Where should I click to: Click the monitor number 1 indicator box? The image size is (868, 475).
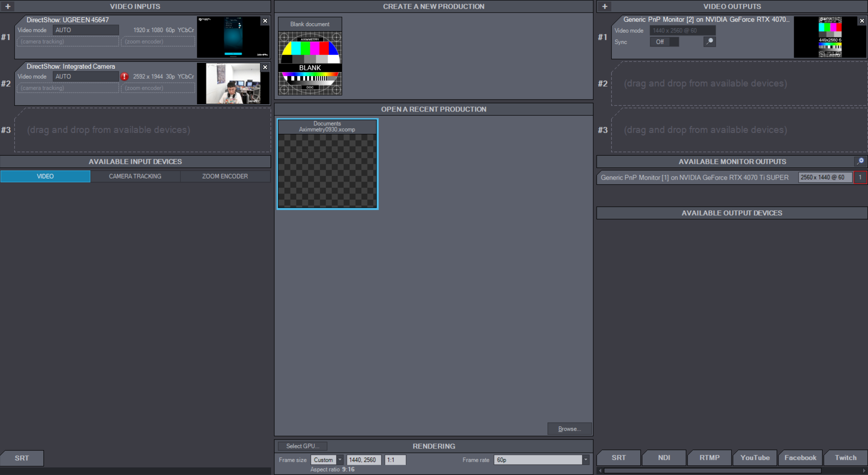click(x=860, y=177)
